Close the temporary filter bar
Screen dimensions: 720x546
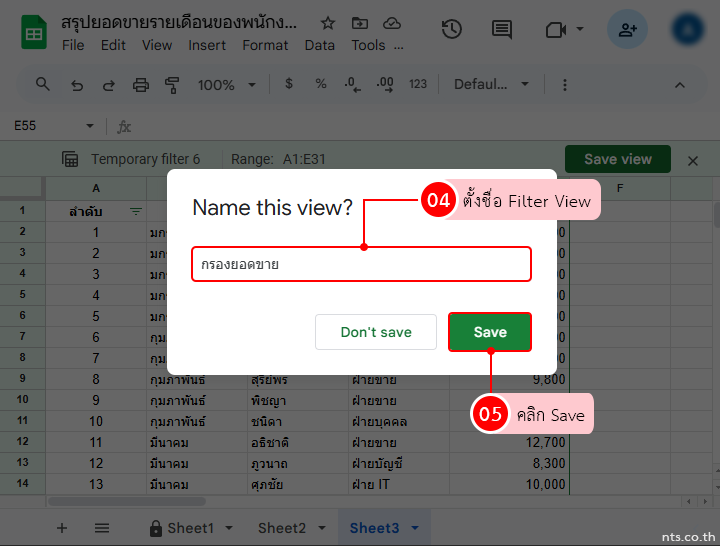point(693,160)
